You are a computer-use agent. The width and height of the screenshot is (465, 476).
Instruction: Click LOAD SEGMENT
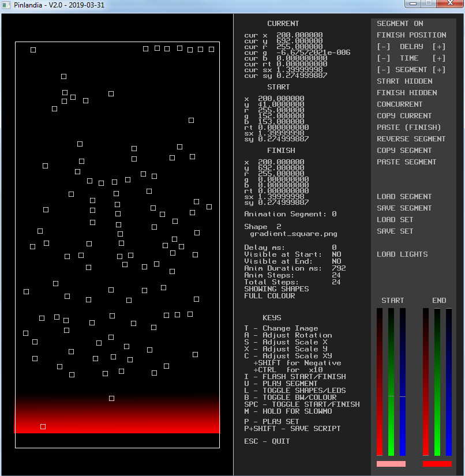pyautogui.click(x=404, y=197)
